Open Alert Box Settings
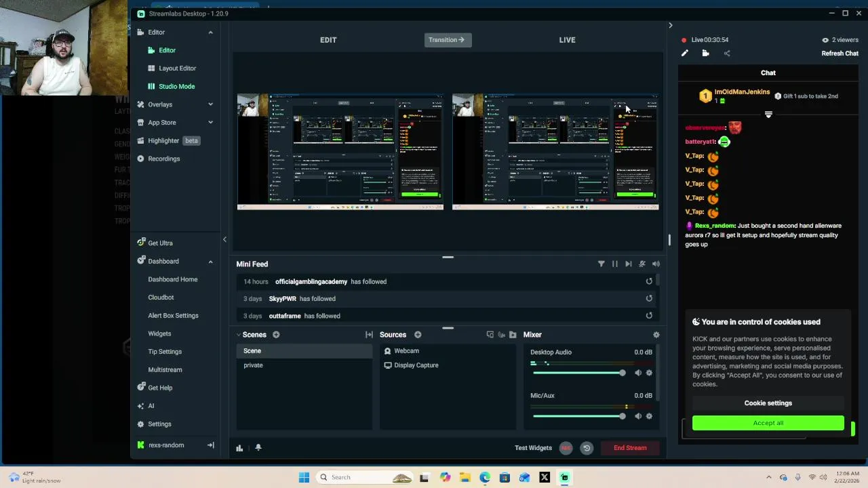Screen dimensions: 868x488 tap(173, 315)
